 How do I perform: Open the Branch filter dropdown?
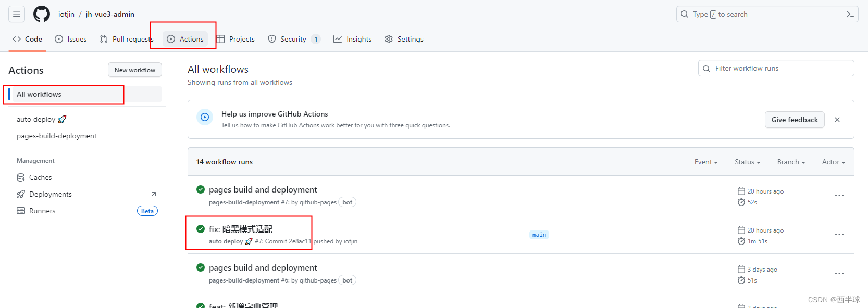click(791, 162)
